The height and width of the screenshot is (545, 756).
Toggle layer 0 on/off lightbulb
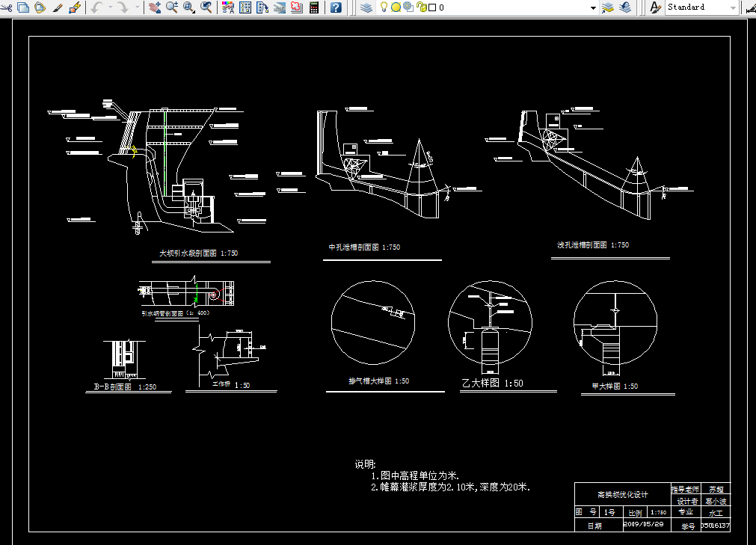[x=384, y=7]
